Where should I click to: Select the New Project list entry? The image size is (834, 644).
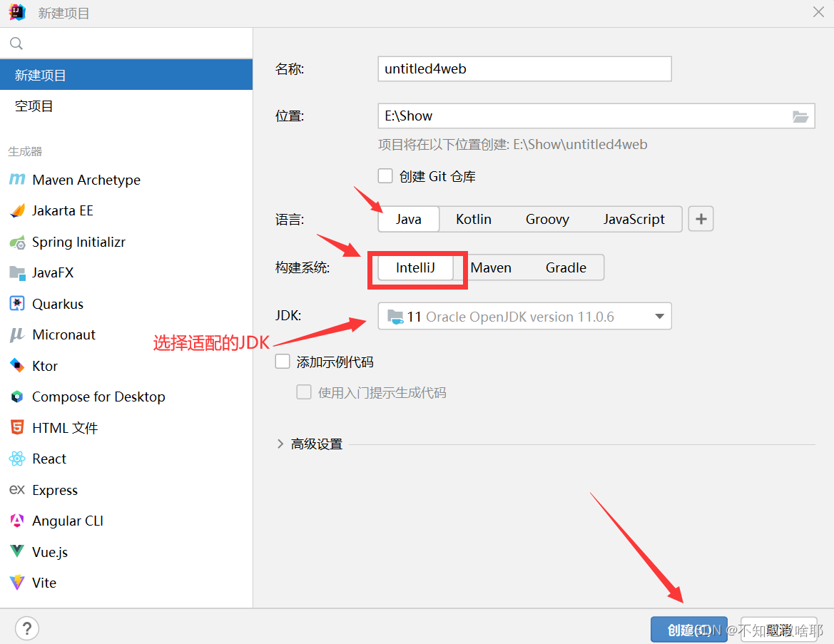coord(126,75)
